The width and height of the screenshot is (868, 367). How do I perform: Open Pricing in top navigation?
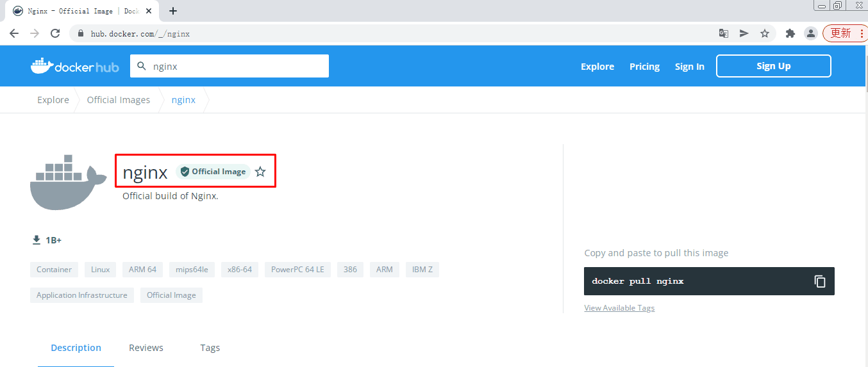click(644, 67)
